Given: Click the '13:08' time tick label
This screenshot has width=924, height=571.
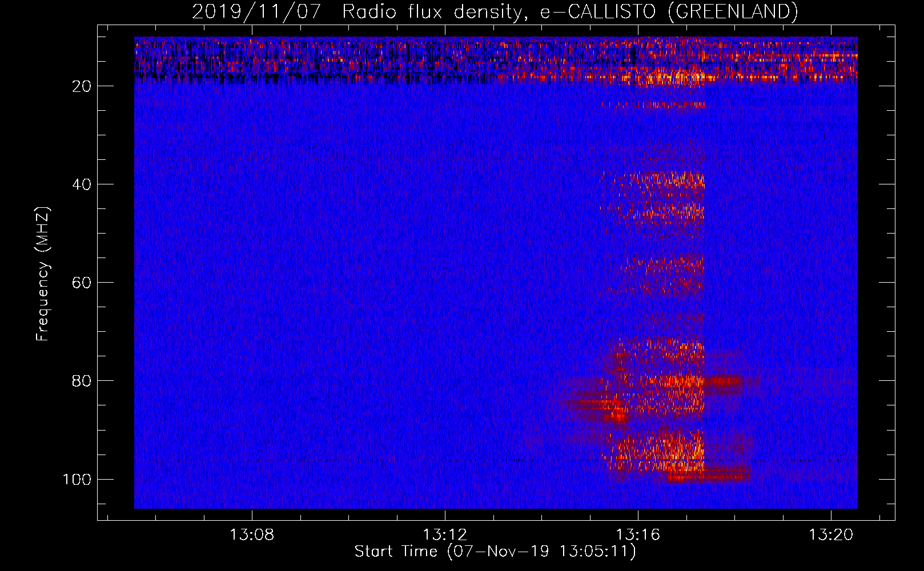Looking at the screenshot, I should (x=252, y=534).
